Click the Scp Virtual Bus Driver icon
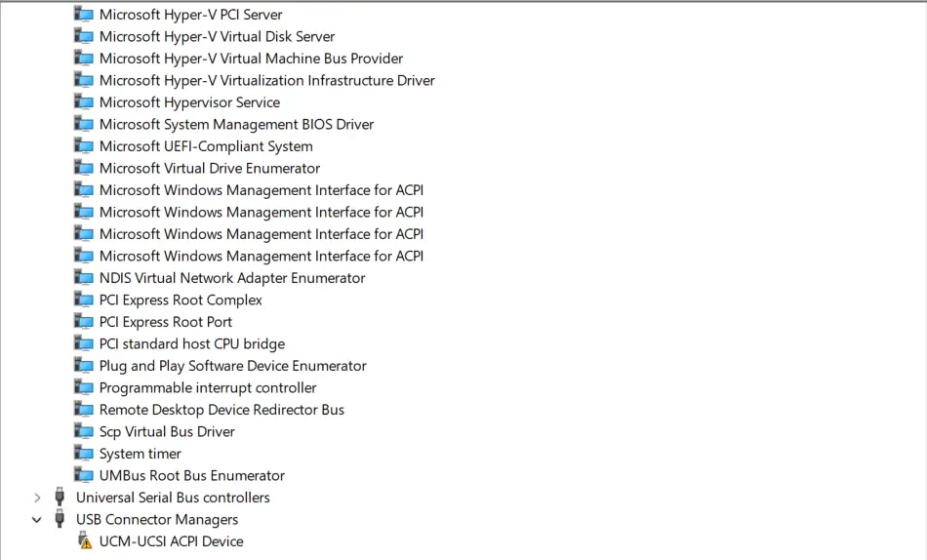The image size is (927, 560). point(83,431)
